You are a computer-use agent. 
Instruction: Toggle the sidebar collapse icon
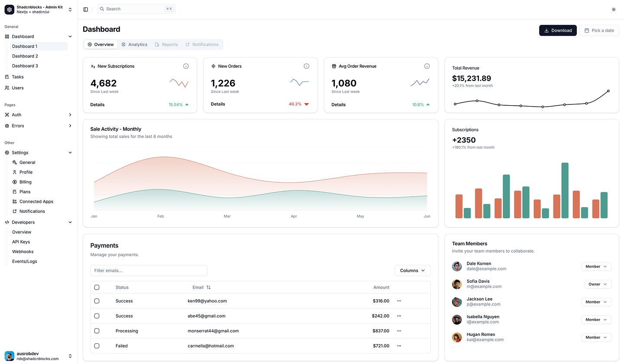[85, 9]
